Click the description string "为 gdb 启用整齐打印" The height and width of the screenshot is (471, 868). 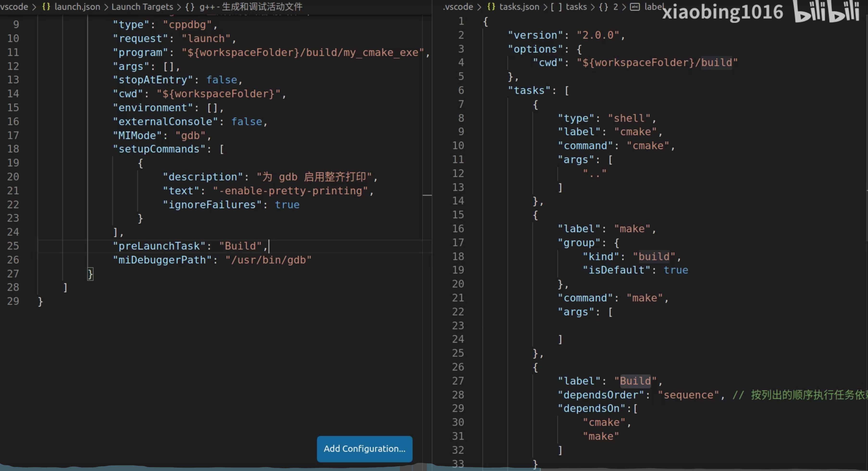pos(314,177)
